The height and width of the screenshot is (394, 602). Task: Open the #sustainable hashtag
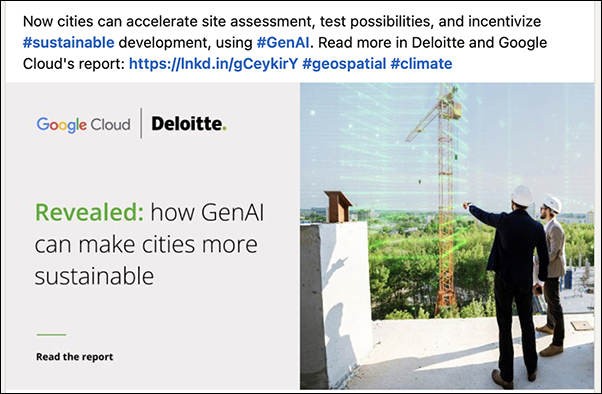[x=69, y=43]
